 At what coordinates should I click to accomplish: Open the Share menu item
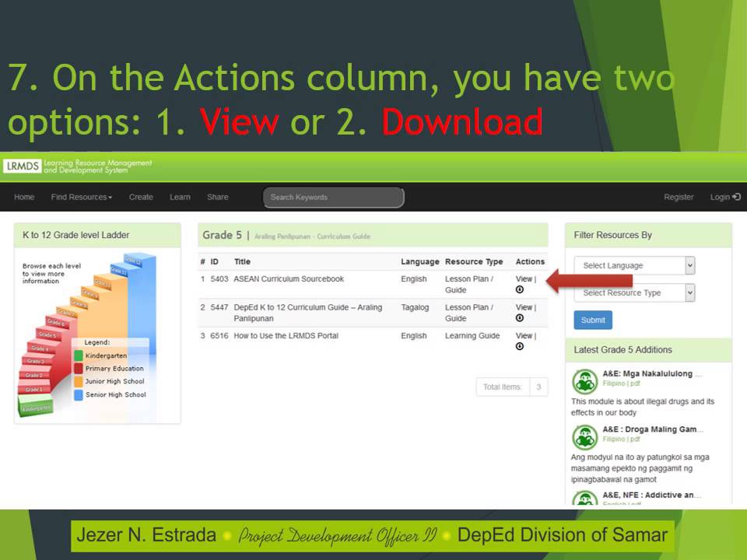218,197
